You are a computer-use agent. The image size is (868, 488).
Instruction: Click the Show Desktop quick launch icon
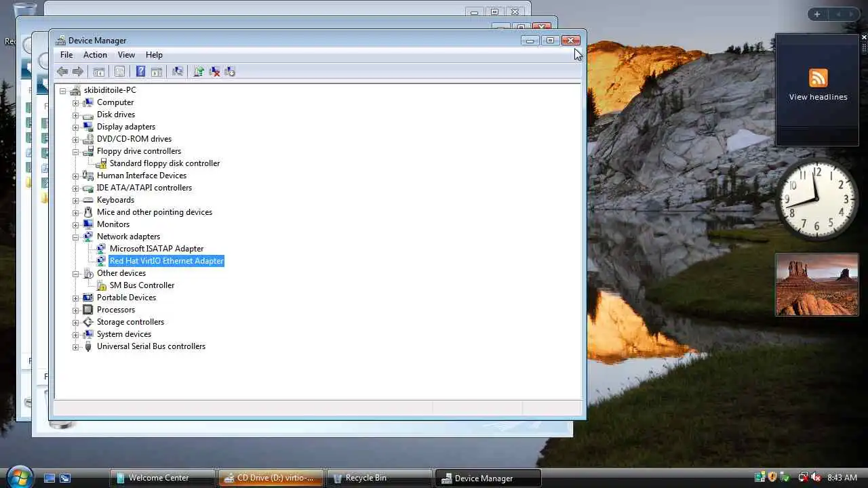(50, 478)
